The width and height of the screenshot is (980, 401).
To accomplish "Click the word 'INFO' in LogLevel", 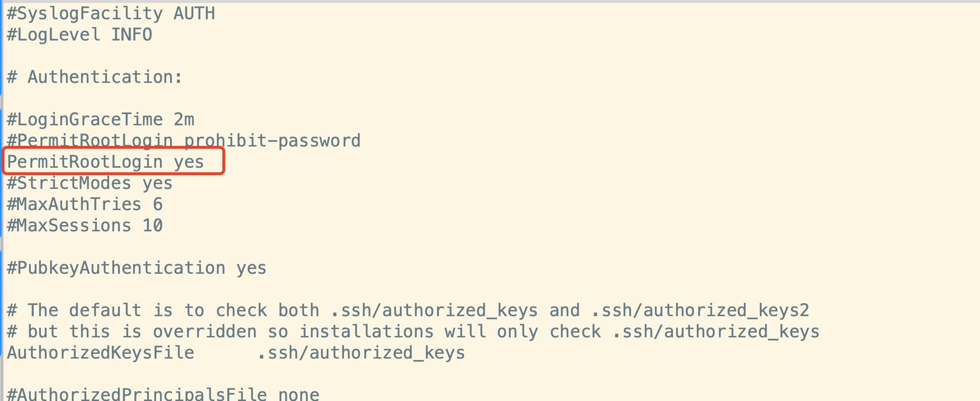I will [132, 35].
